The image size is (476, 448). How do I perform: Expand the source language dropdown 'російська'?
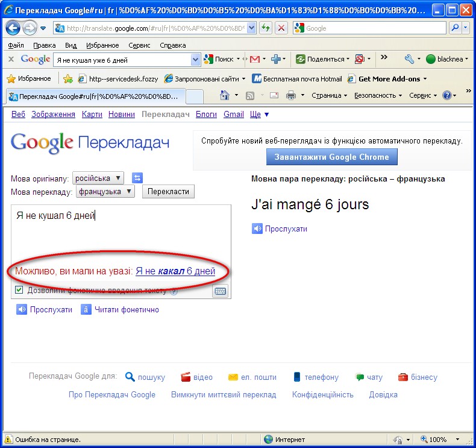(x=98, y=178)
